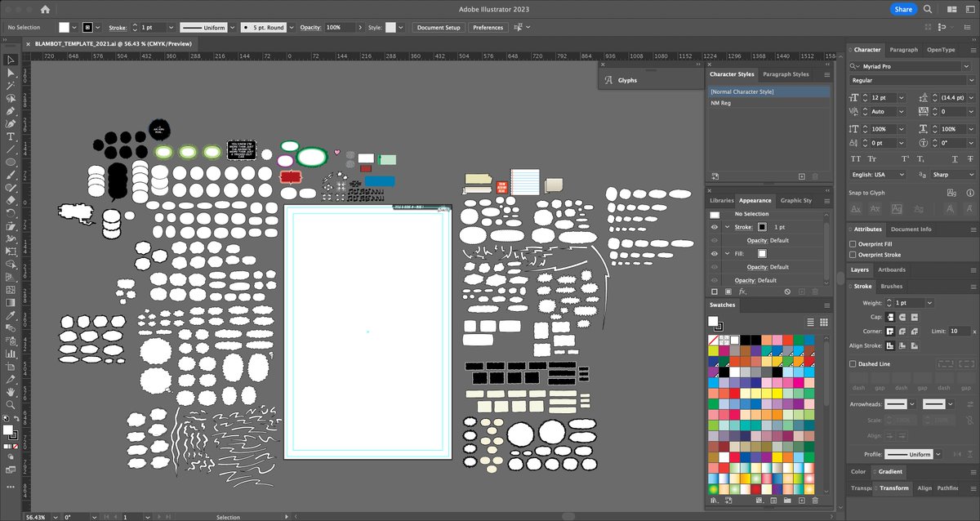Choose the Projecting Cap stroke icon
The image size is (980, 521).
click(915, 317)
